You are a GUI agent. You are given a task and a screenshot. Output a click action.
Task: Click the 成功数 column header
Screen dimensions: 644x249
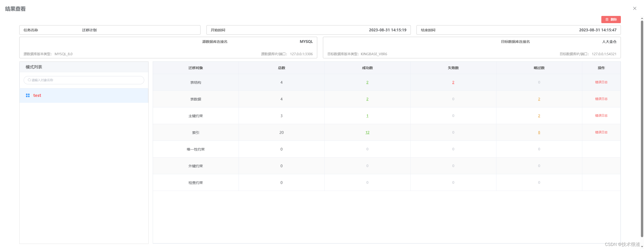coord(367,68)
